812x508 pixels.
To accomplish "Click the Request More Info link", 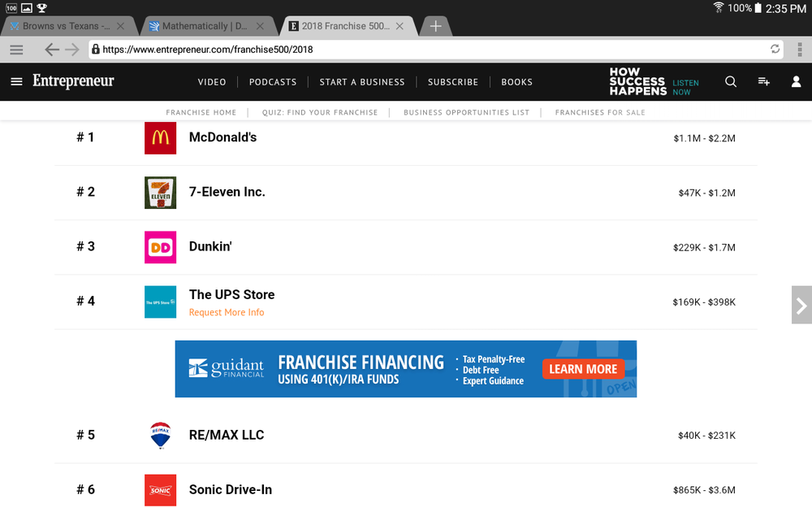I will tap(227, 312).
